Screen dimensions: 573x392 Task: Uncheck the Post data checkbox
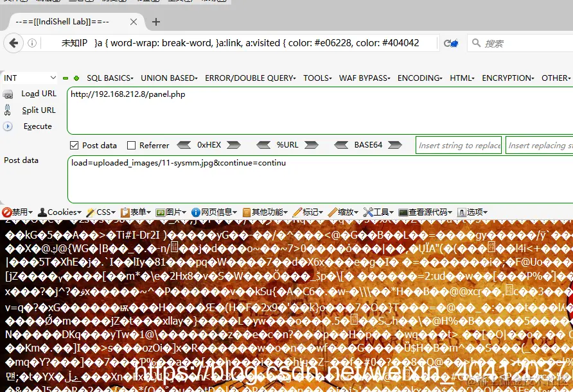(x=75, y=145)
